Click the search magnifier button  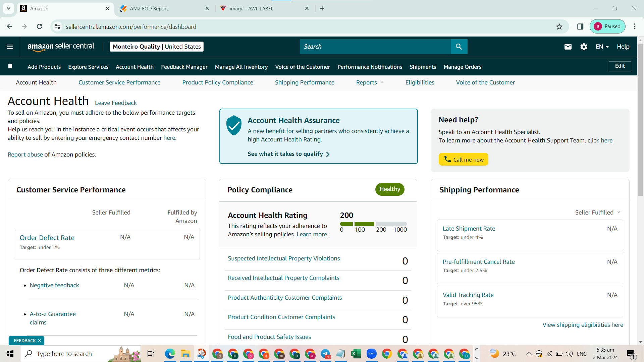(x=459, y=47)
